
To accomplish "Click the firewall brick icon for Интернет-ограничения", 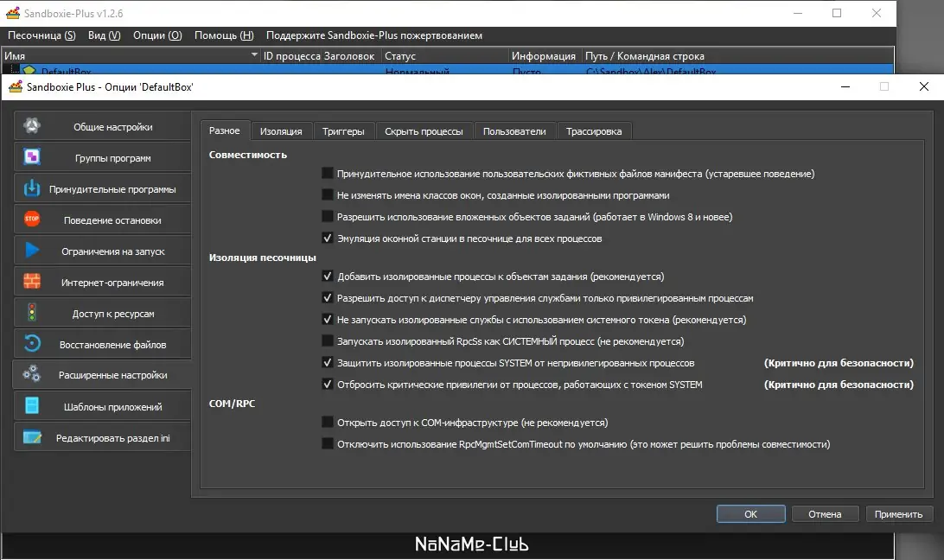I will [32, 281].
